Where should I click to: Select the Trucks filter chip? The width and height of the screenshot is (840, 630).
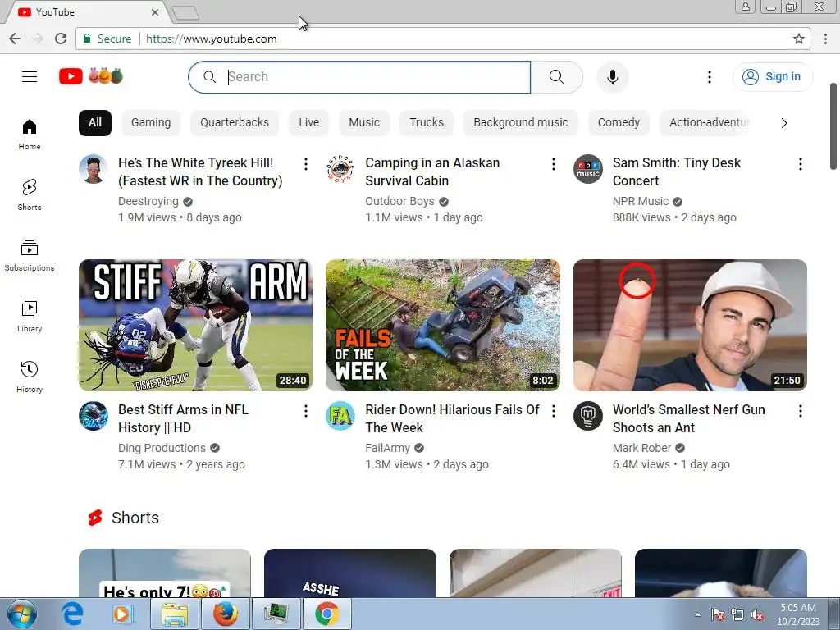[427, 123]
